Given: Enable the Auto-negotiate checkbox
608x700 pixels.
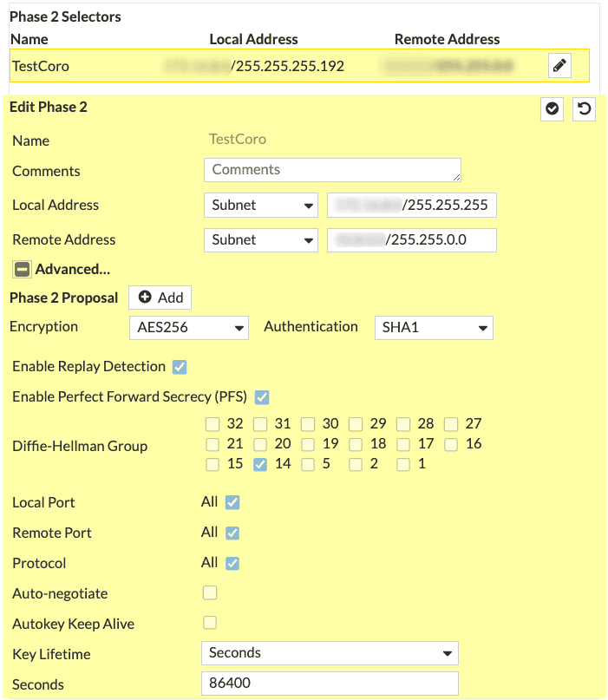Looking at the screenshot, I should pyautogui.click(x=209, y=593).
